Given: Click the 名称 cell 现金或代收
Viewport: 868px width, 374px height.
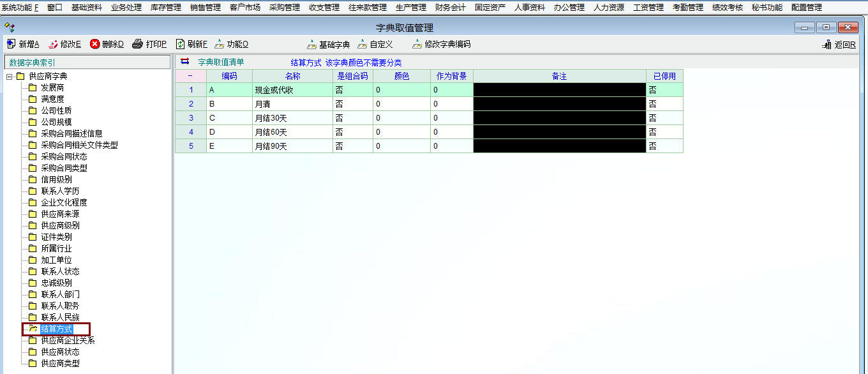Looking at the screenshot, I should [292, 90].
